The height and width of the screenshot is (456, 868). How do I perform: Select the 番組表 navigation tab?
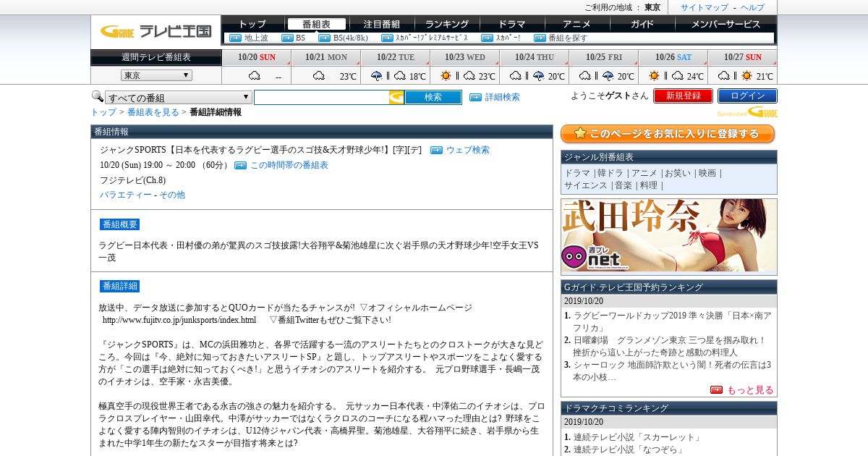(316, 24)
